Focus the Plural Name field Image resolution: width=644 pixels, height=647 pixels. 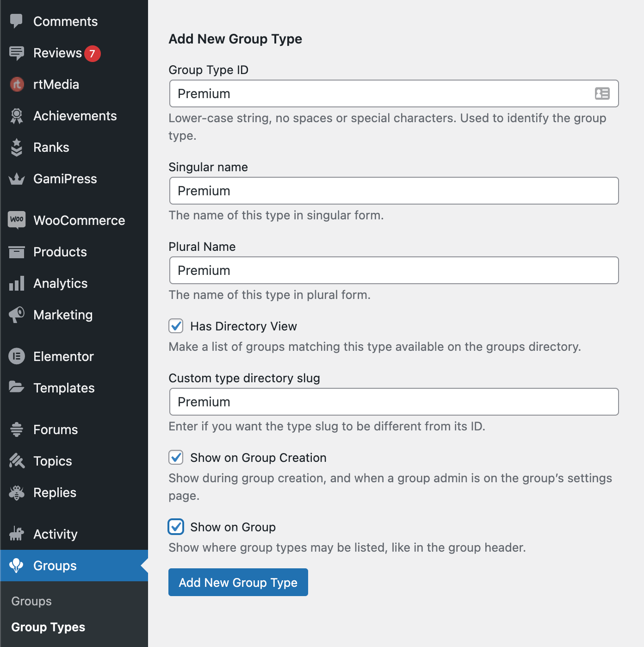tap(394, 270)
